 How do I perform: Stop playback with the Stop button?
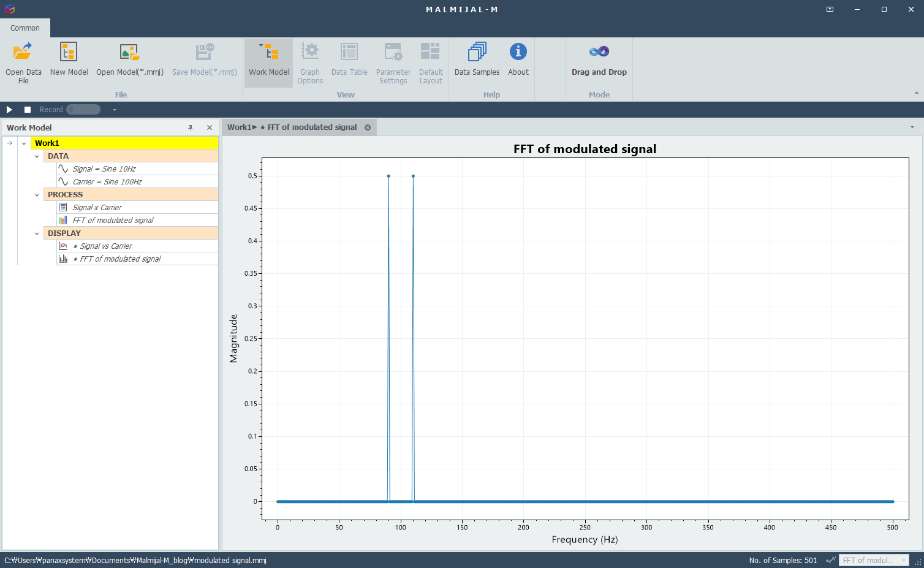(28, 110)
